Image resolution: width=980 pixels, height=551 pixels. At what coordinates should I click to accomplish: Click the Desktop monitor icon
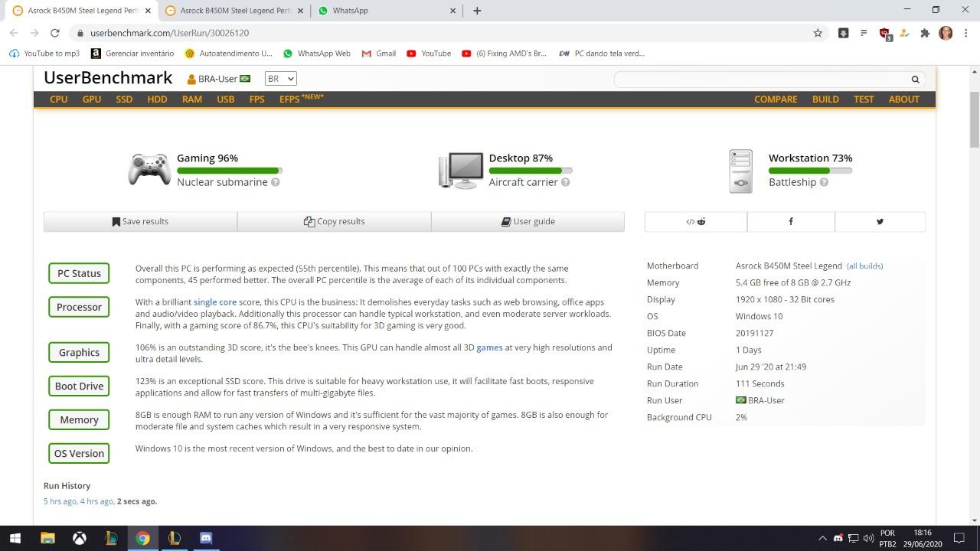[x=461, y=170]
